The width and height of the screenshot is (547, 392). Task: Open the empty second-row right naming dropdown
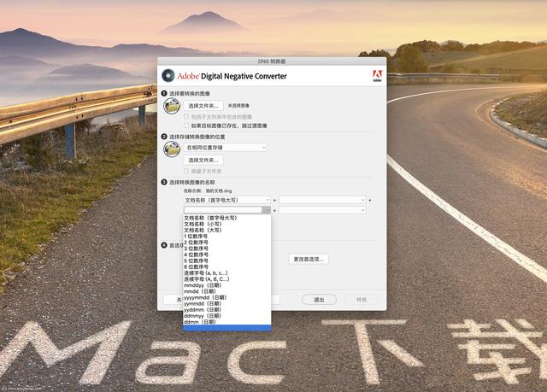pos(322,210)
